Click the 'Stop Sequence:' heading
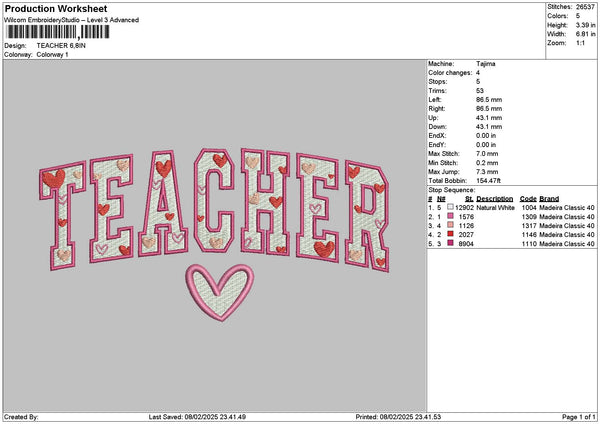The width and height of the screenshot is (600, 424). (452, 190)
